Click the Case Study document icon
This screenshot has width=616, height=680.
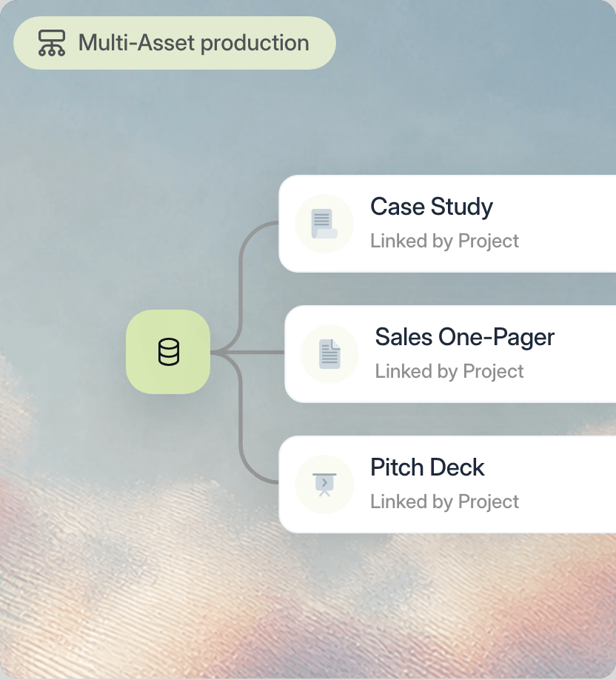tap(324, 224)
